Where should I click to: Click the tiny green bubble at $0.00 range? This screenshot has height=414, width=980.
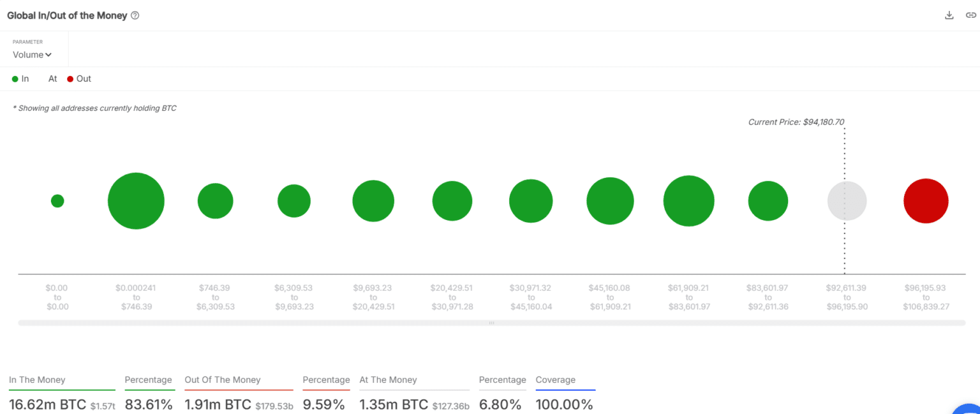point(57,201)
